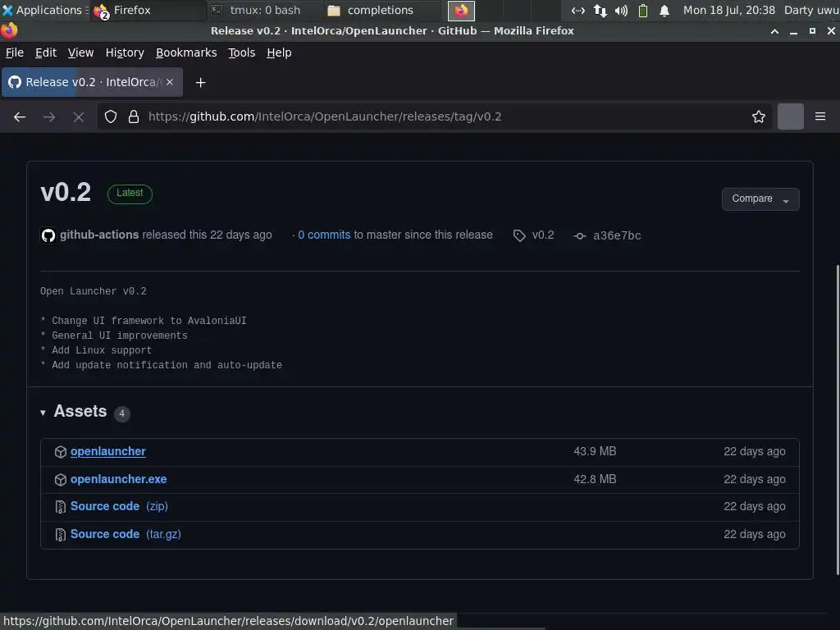Collapse the Assets section triangle
The image size is (840, 630).
coord(43,413)
